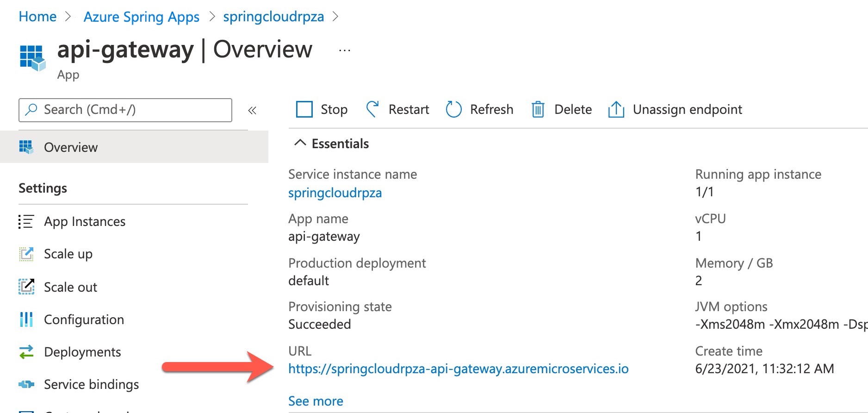The width and height of the screenshot is (868, 413).
Task: Navigate to Azure Spring Apps breadcrumb
Action: click(x=141, y=17)
